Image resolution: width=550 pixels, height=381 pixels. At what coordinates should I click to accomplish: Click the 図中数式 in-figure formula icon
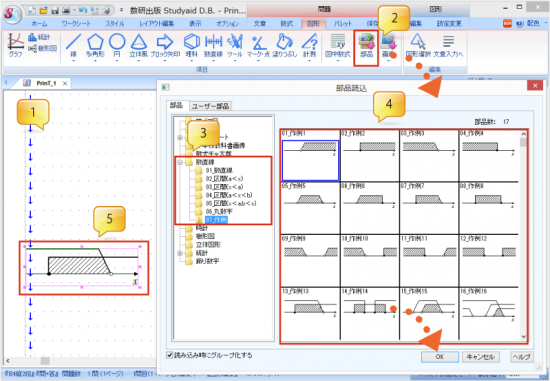pos(337,46)
